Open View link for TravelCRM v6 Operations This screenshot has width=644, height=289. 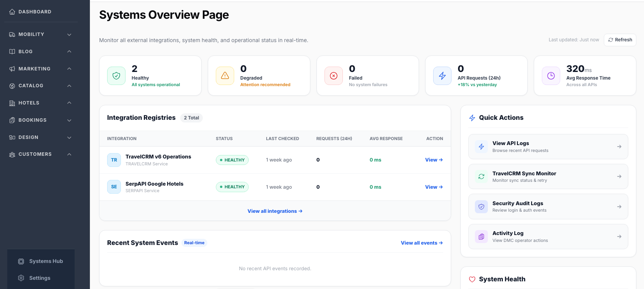pos(434,160)
